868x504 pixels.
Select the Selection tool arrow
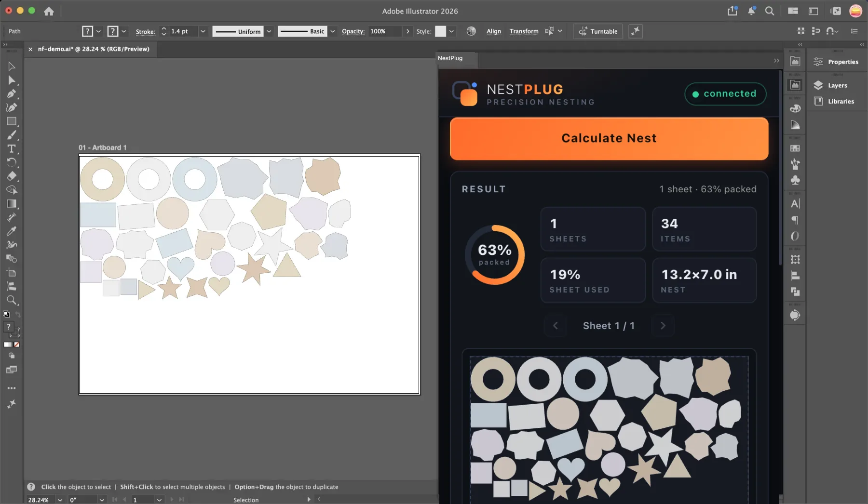point(12,66)
